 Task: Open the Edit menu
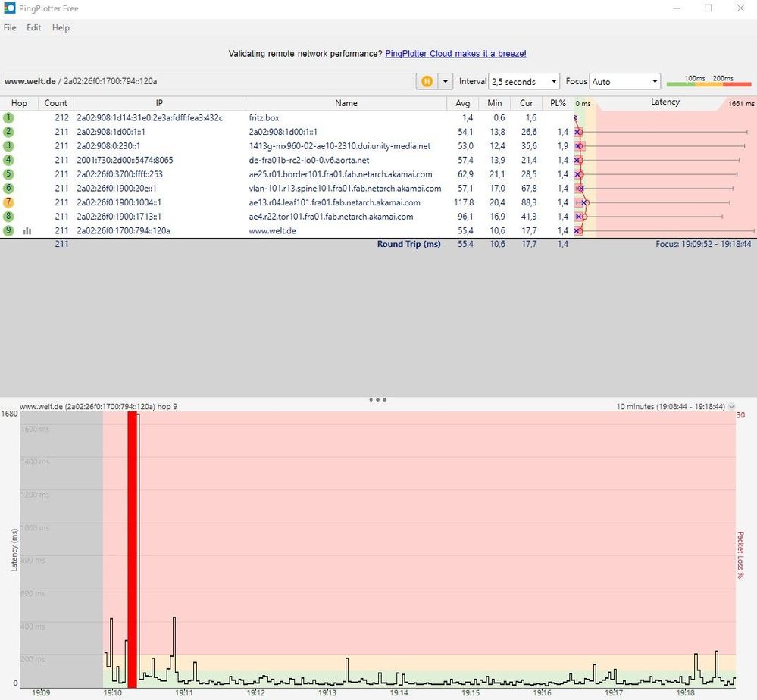34,27
